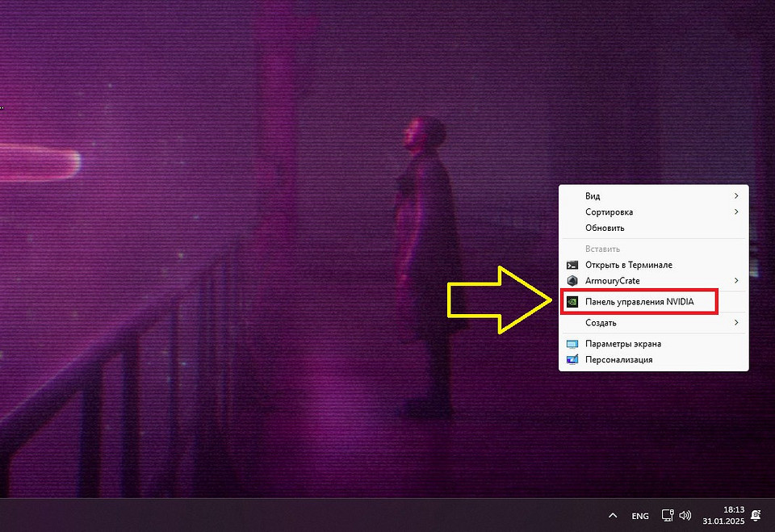Open the clock and date flyout
775x532 pixels.
point(723,515)
